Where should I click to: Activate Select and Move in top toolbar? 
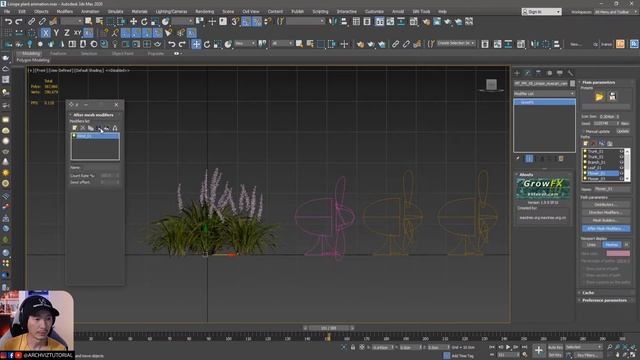(133, 22)
